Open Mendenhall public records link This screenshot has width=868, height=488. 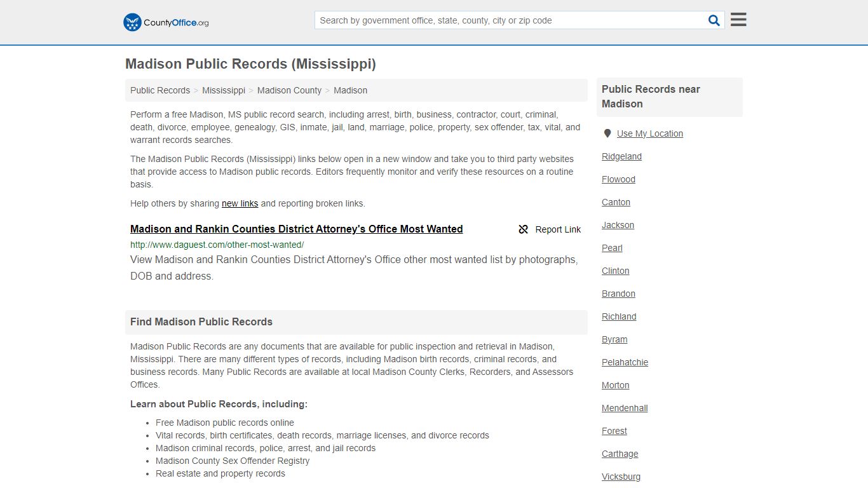click(x=625, y=408)
